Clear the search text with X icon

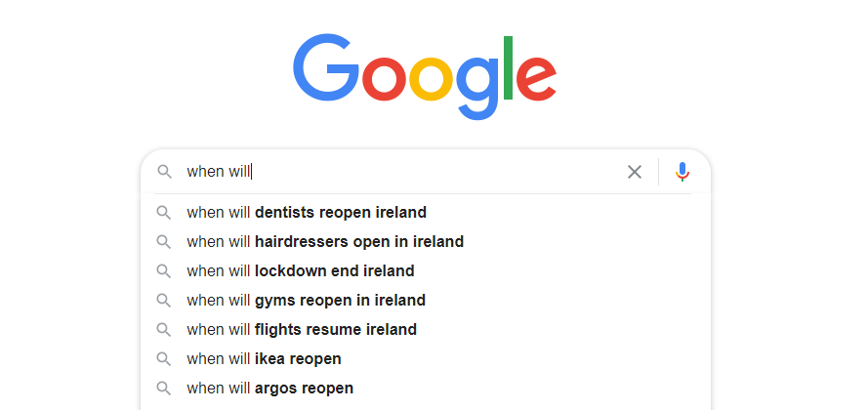coord(635,172)
